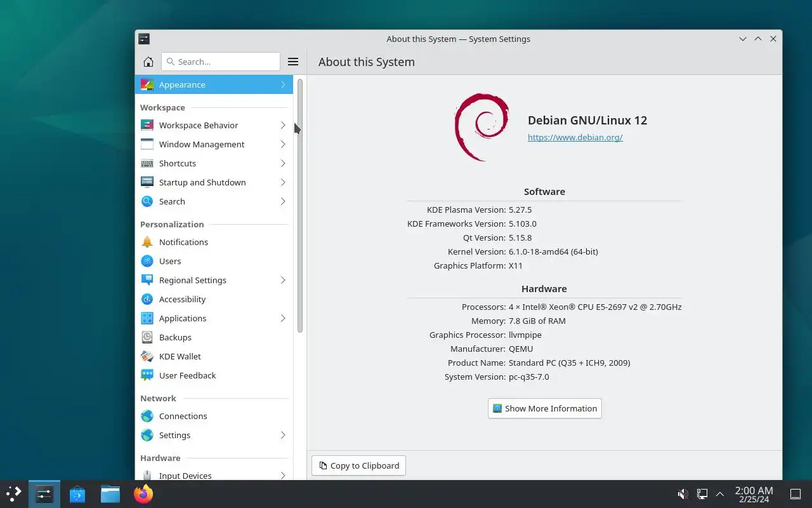Open the Discover store from the taskbar
This screenshot has height=508, width=812.
77,494
